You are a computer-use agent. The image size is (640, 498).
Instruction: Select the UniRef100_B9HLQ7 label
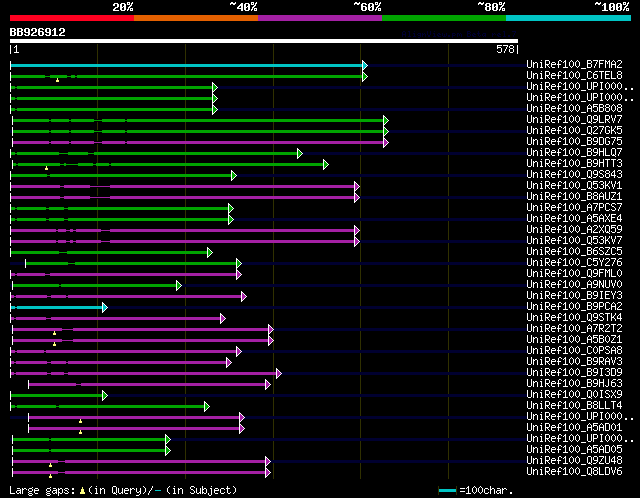pyautogui.click(x=574, y=153)
